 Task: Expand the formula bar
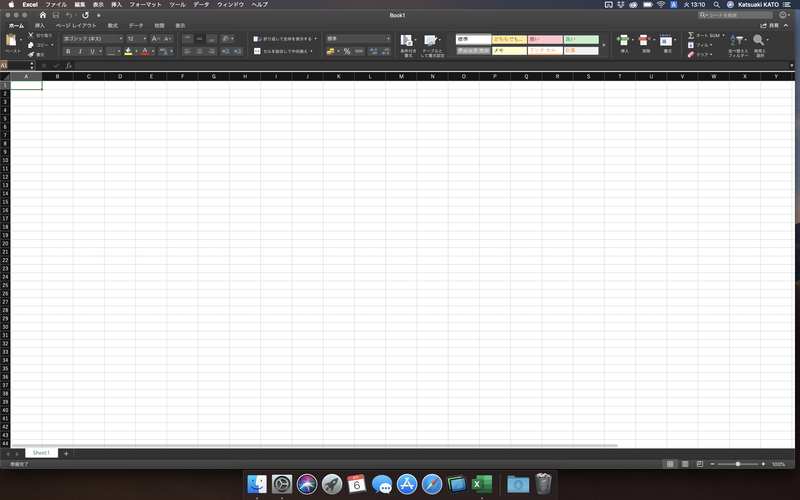pos(791,65)
